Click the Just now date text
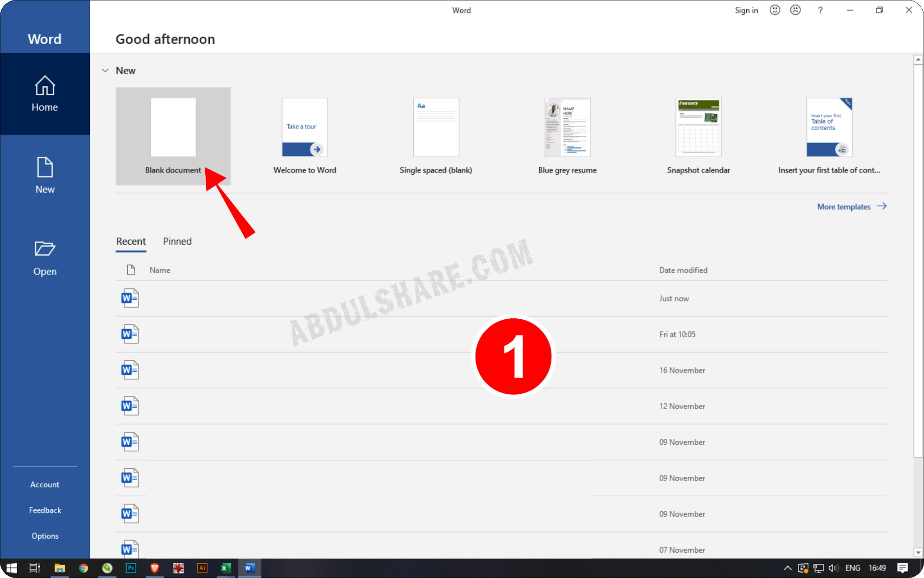This screenshot has height=578, width=924. 674,298
